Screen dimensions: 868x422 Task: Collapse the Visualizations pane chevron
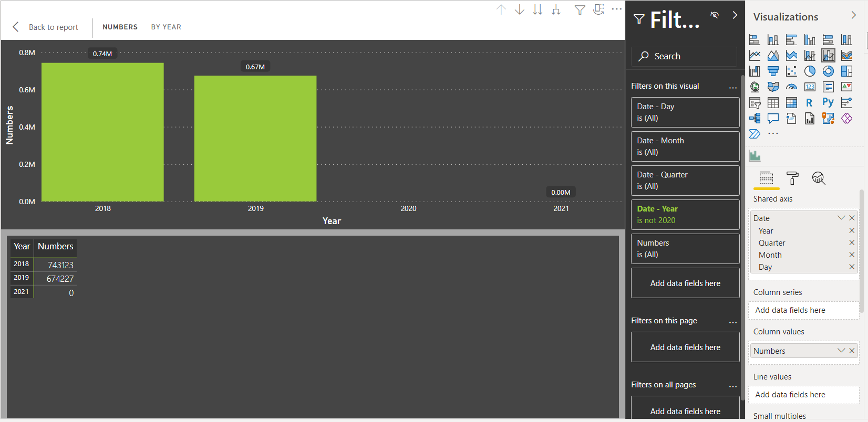click(x=853, y=15)
